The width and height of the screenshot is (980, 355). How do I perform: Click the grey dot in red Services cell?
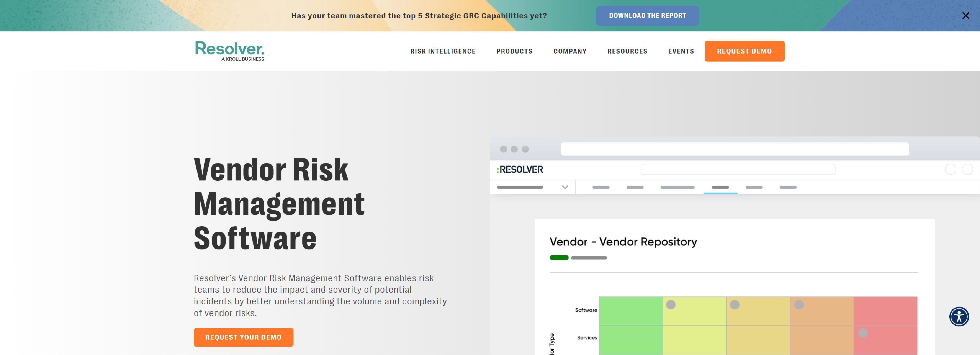coord(863,333)
